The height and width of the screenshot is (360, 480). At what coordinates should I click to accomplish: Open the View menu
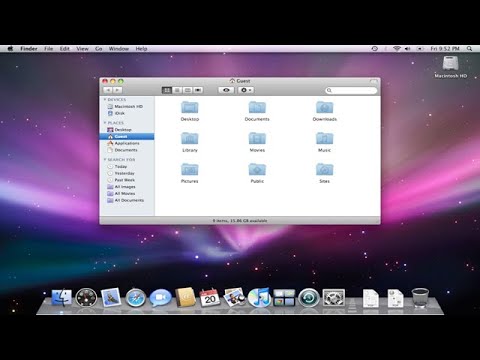coord(82,49)
